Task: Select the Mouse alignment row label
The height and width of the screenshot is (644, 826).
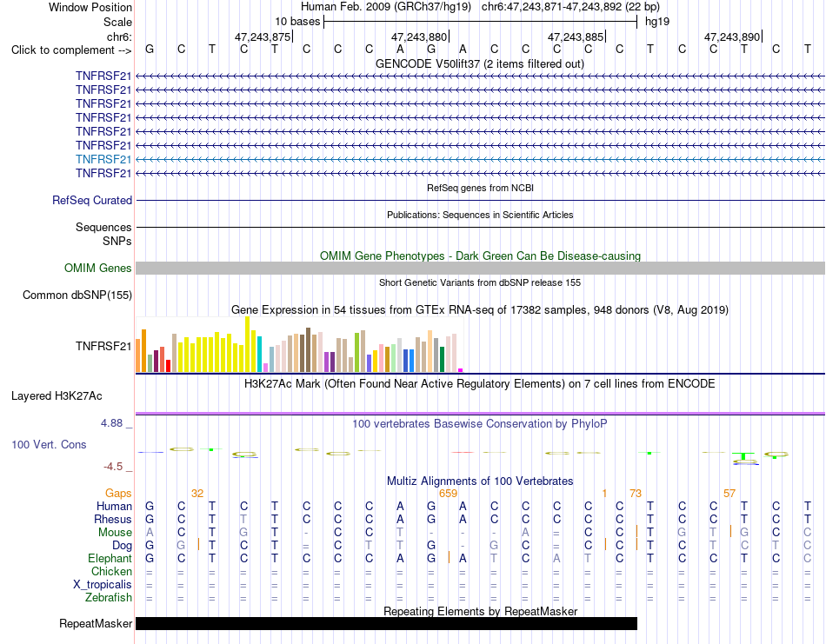Action: 115,533
